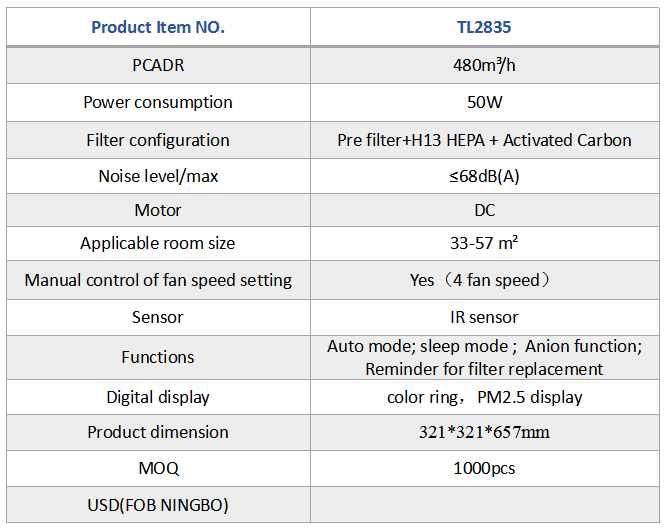Select the 'IR sensor' value cell
The width and height of the screenshot is (664, 532).
click(x=484, y=317)
